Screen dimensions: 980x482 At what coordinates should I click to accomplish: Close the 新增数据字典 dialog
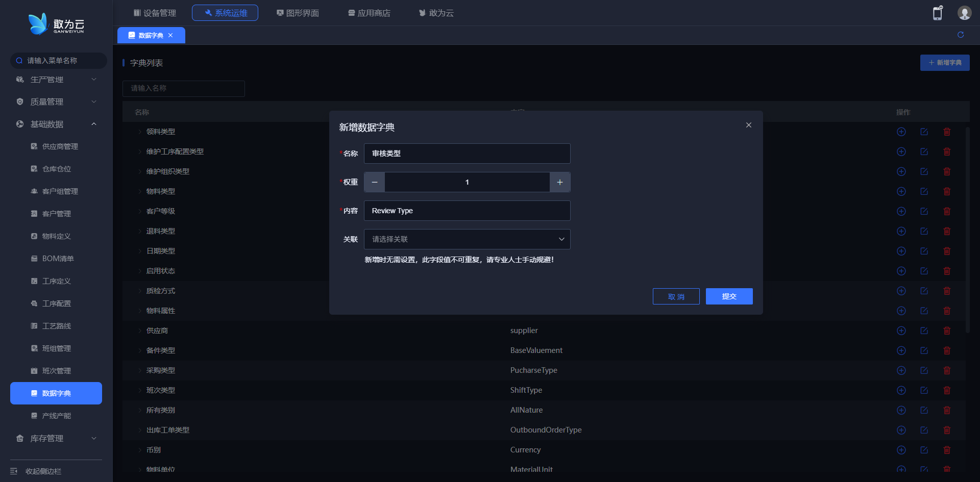(x=748, y=125)
